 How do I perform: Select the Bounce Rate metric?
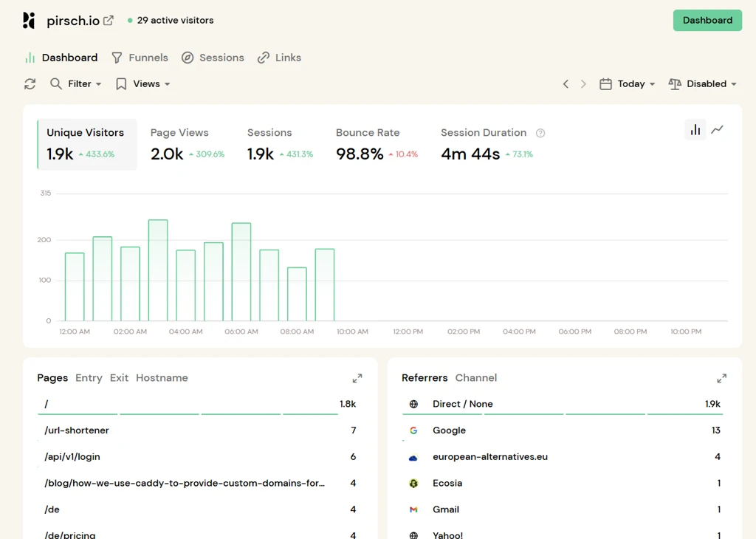point(377,145)
